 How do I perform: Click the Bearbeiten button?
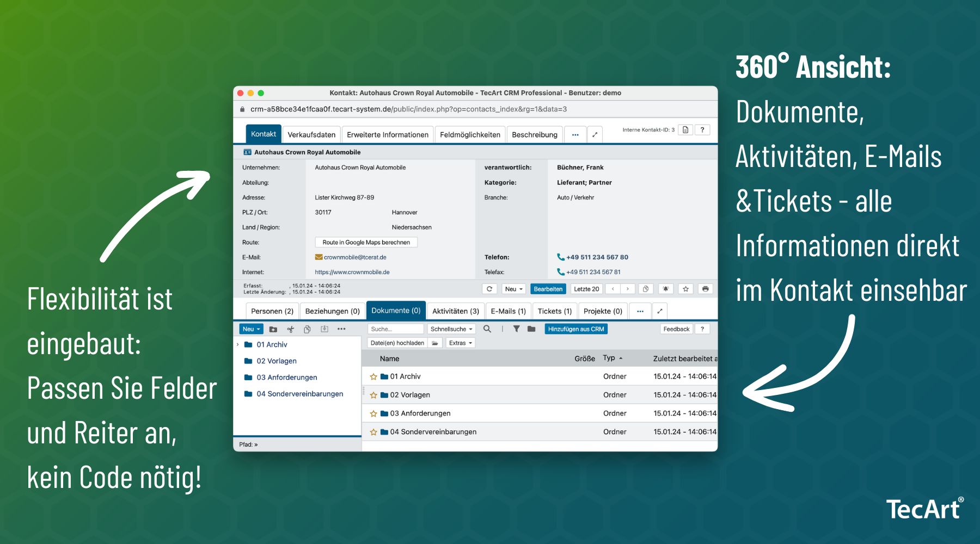[x=548, y=289]
